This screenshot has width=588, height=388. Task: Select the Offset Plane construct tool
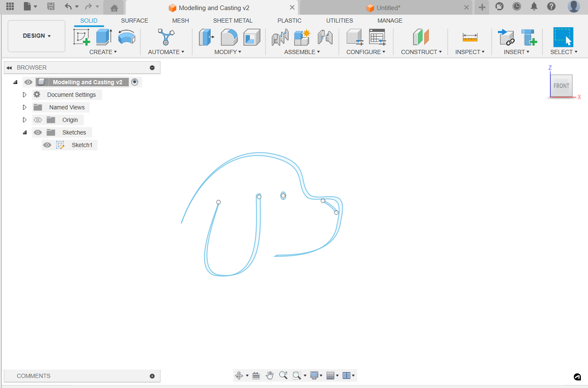(421, 37)
